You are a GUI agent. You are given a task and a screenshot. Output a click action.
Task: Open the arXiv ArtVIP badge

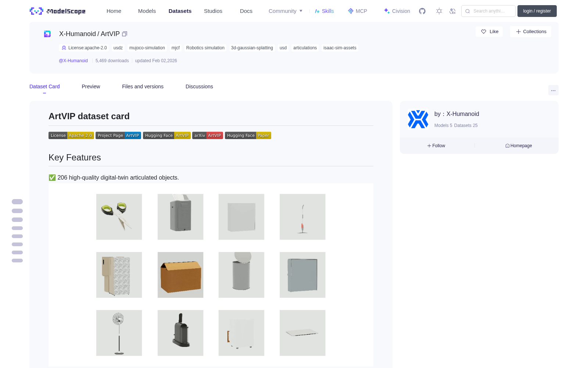[208, 135]
